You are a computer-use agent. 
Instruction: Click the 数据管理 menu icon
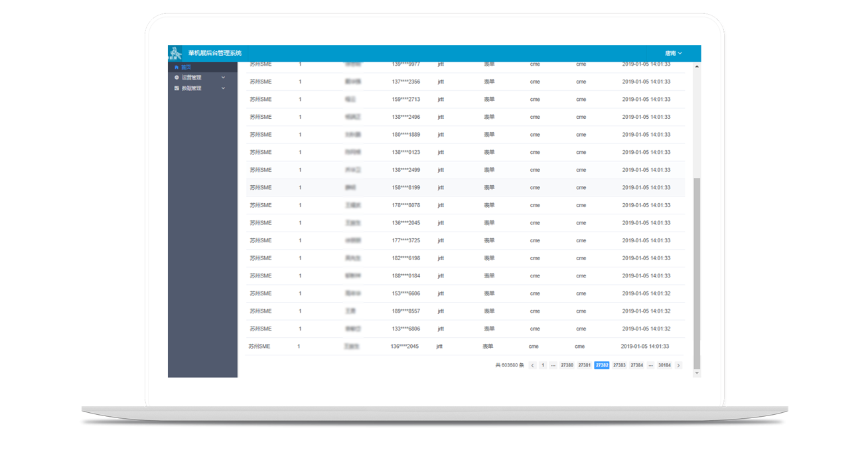pos(177,88)
